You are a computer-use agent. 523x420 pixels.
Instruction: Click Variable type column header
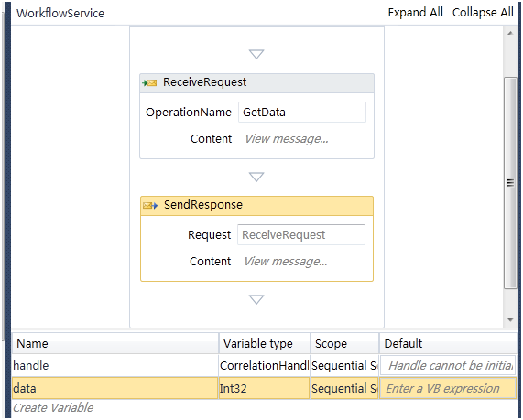coord(265,343)
